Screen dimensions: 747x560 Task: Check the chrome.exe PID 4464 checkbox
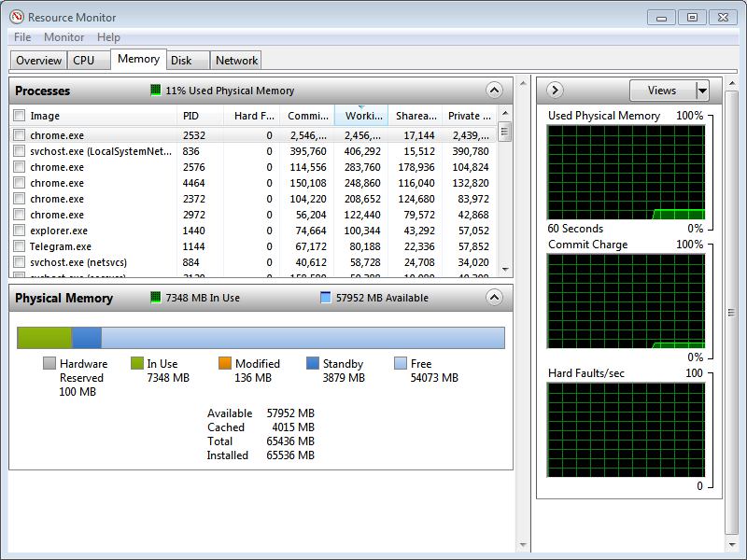tap(19, 183)
